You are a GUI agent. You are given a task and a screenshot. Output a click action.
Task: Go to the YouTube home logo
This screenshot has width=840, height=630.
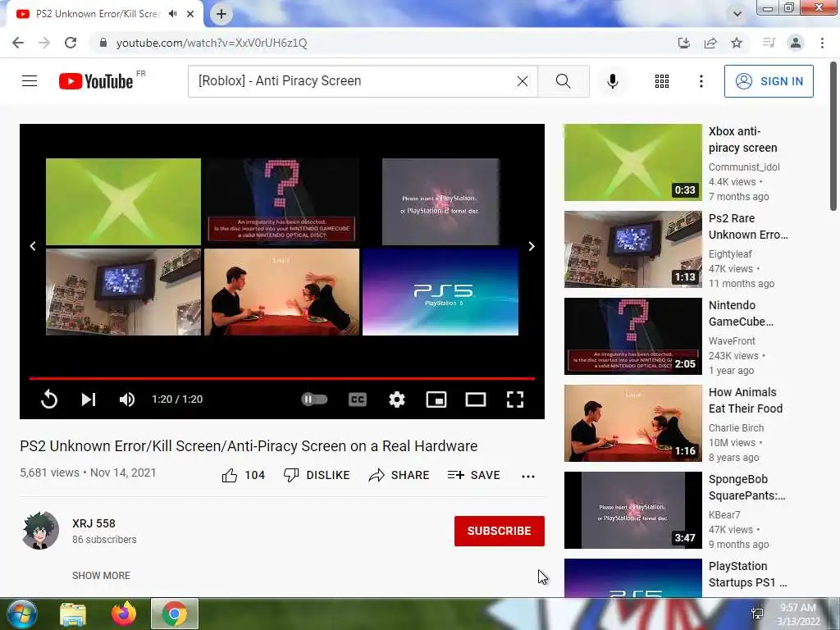96,81
